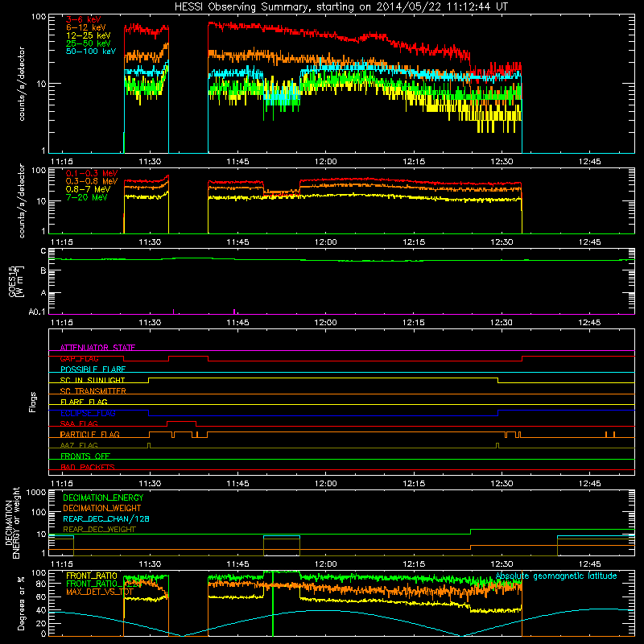Image resolution: width=644 pixels, height=644 pixels.
Task: Click the 'POSSIBLE_FLARE' flag label
Action: 93,369
